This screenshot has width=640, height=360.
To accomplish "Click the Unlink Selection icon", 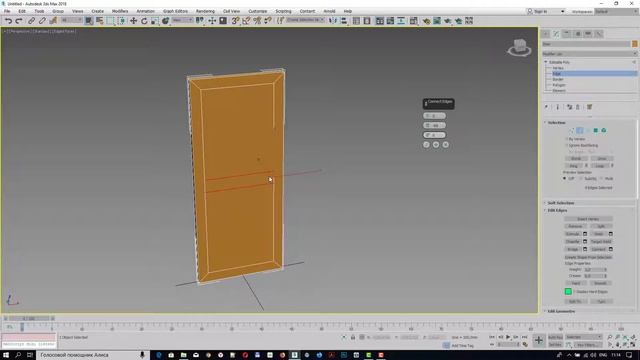I will tap(42, 20).
